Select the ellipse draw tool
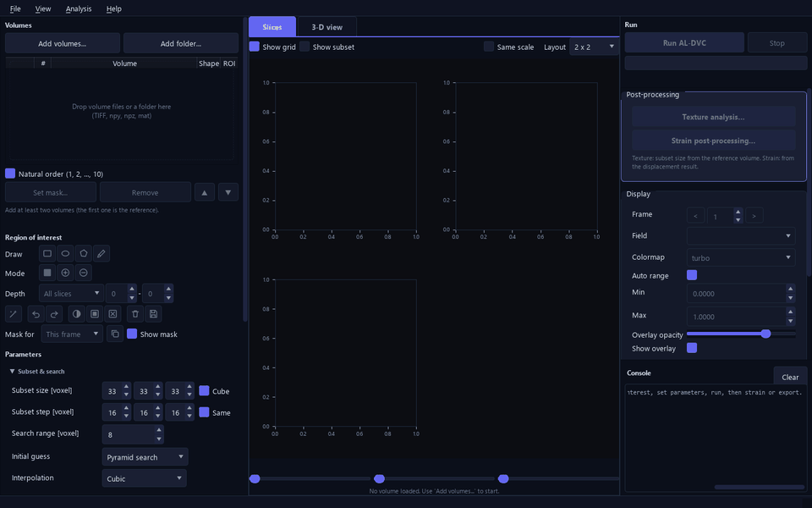This screenshot has height=508, width=812. pos(65,253)
